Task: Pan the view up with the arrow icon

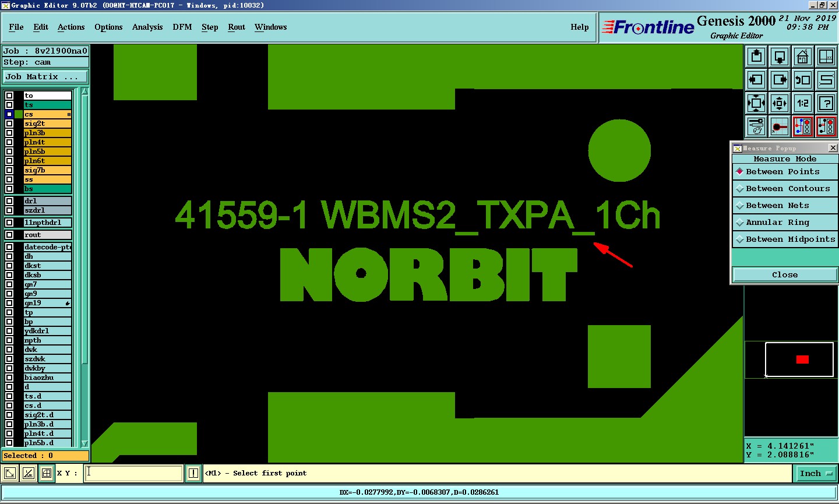Action: click(756, 57)
